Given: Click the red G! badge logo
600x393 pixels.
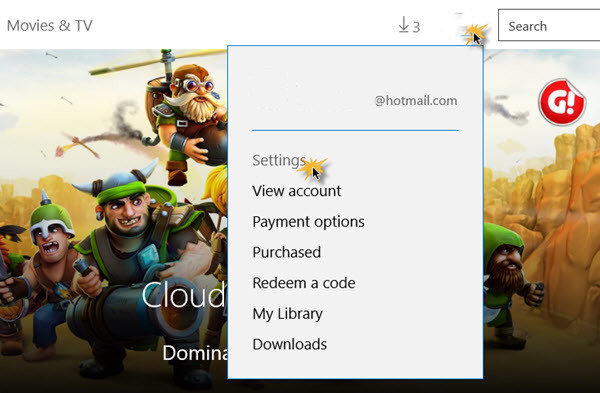Looking at the screenshot, I should click(x=561, y=102).
